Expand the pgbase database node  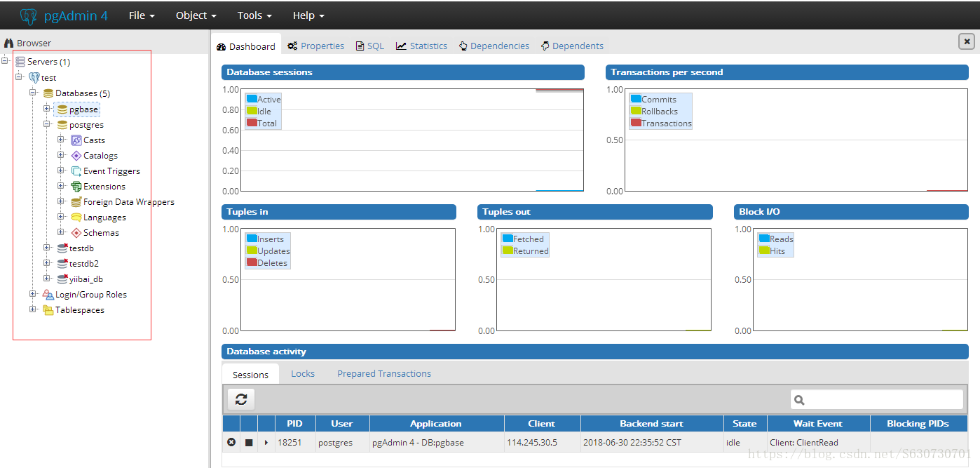coord(47,108)
